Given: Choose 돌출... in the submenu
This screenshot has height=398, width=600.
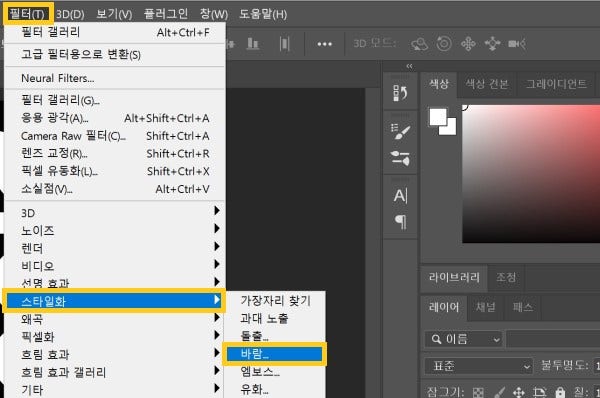Looking at the screenshot, I should tap(276, 336).
